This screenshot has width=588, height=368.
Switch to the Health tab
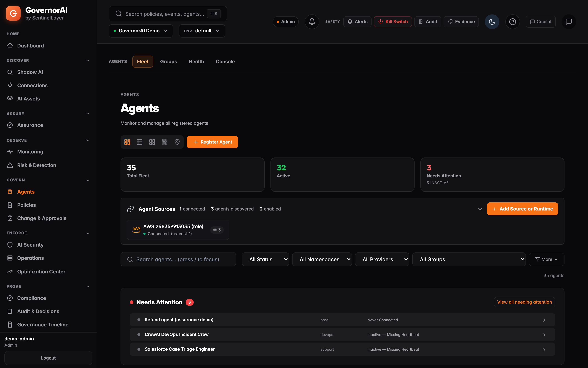196,62
